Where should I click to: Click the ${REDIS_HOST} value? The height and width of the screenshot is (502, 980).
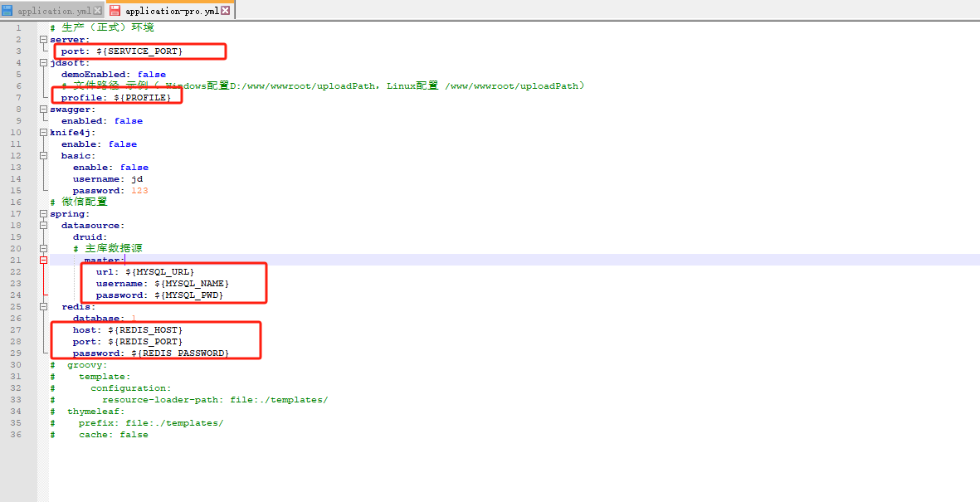[144, 330]
